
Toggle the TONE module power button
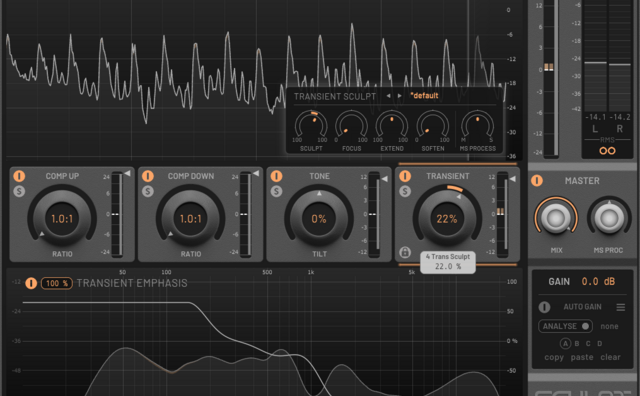[276, 176]
